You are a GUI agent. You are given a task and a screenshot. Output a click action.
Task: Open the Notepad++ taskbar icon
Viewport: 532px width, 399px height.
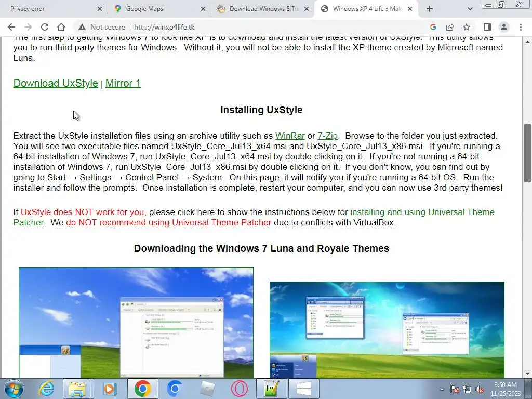pos(271,389)
